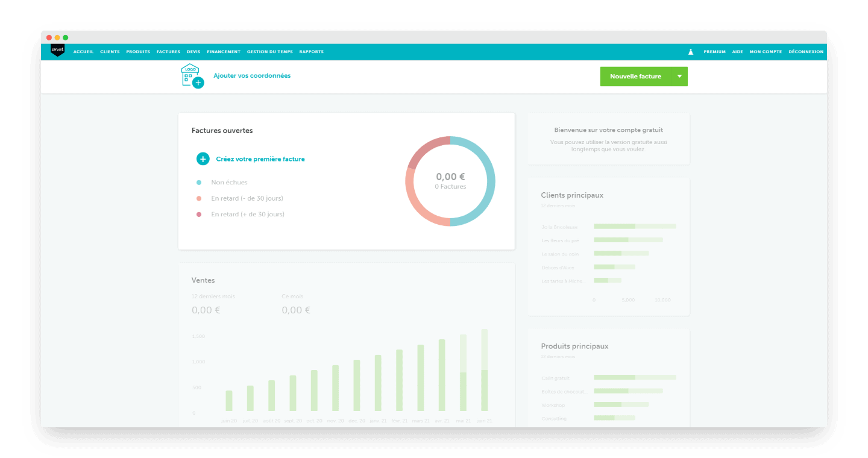Click the En retard (+ de 30 jours) text
The width and height of the screenshot is (868, 458).
click(x=248, y=215)
